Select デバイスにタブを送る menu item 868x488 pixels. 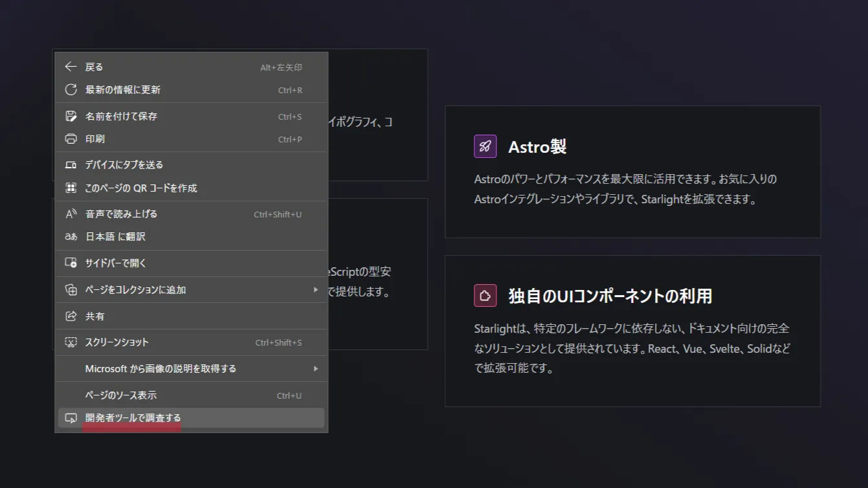[x=192, y=165]
